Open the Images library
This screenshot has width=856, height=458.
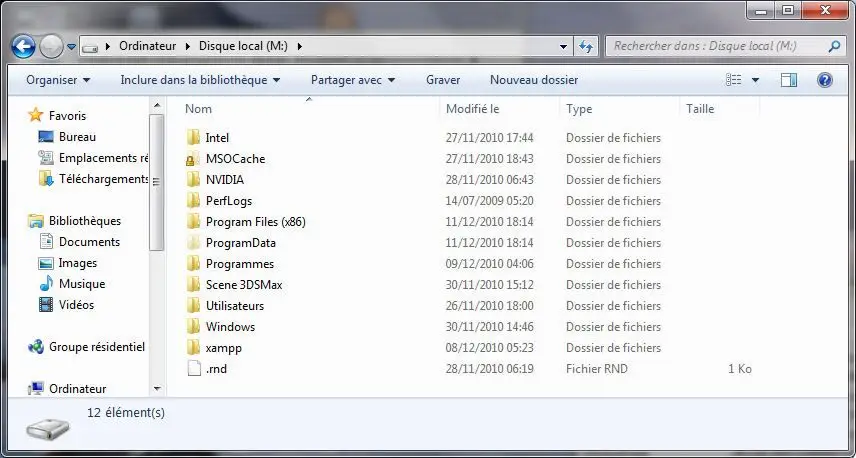point(78,263)
